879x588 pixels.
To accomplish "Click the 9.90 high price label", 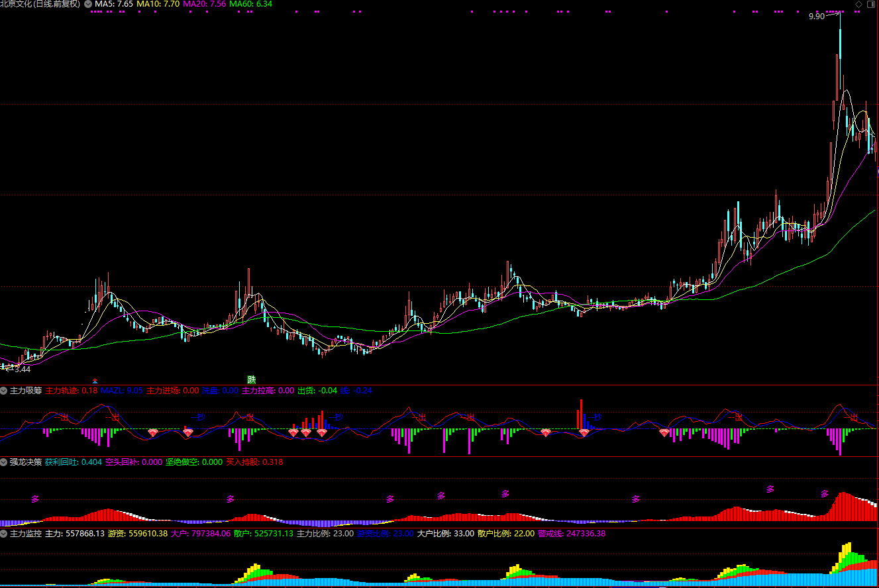I will click(816, 16).
